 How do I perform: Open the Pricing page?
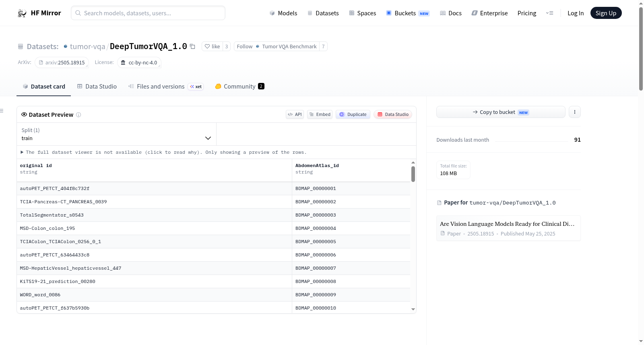[527, 13]
